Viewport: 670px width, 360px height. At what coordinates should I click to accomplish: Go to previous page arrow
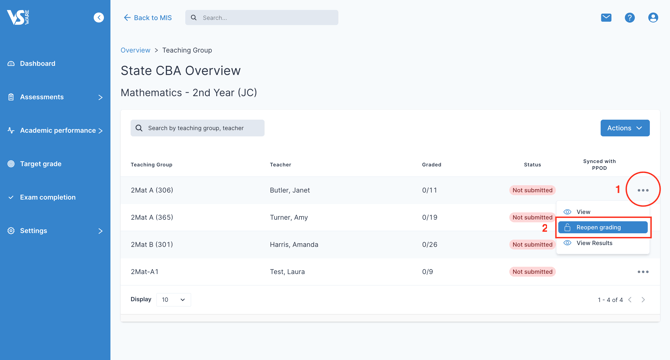[630, 300]
